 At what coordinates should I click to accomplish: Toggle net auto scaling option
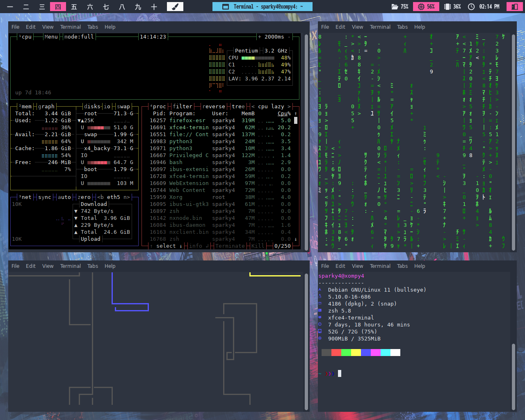point(64,197)
